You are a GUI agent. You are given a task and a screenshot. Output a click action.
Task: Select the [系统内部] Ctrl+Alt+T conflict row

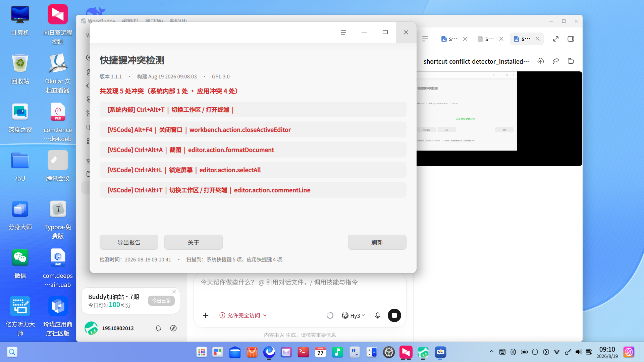point(253,110)
